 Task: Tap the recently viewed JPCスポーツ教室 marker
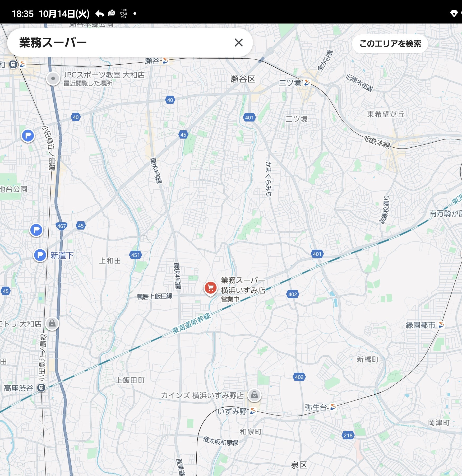(53, 78)
